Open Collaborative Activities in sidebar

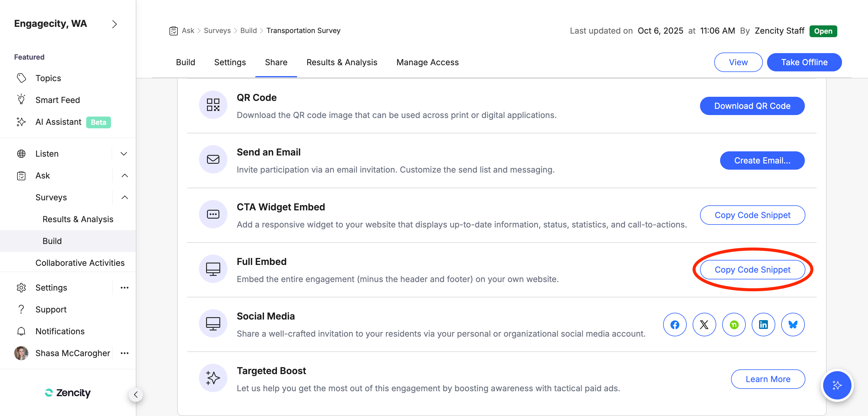tap(80, 263)
